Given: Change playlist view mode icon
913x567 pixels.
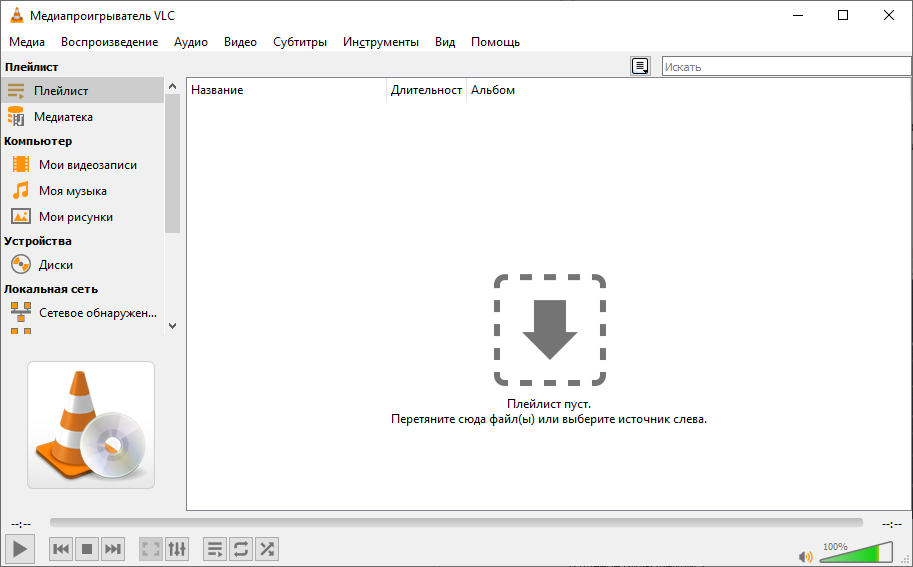Looking at the screenshot, I should pos(640,66).
